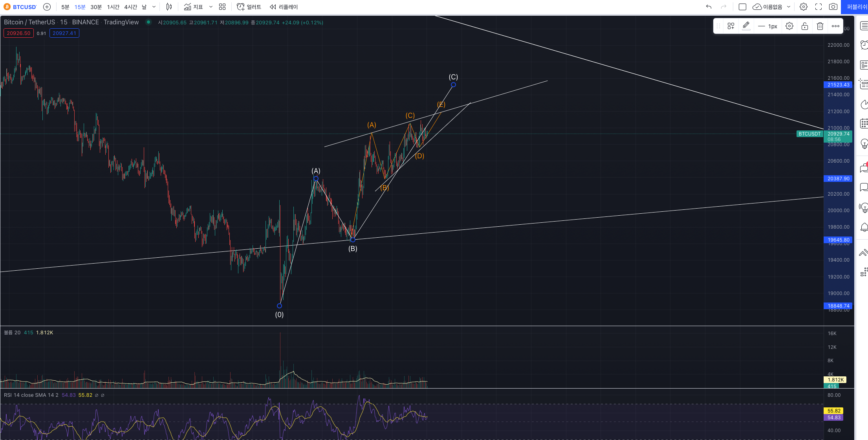The image size is (868, 440).
Task: Toggle 리플레이 bar replay mode
Action: [284, 7]
